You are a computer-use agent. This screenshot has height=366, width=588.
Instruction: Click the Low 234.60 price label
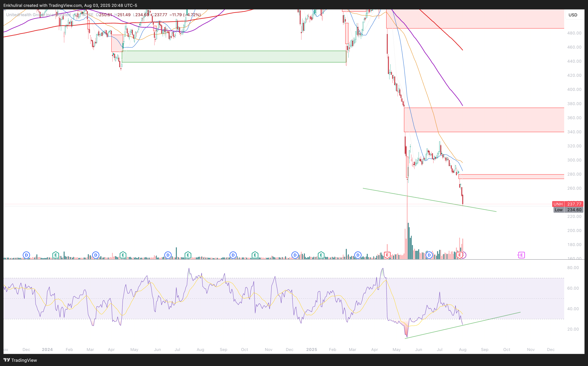pyautogui.click(x=568, y=210)
